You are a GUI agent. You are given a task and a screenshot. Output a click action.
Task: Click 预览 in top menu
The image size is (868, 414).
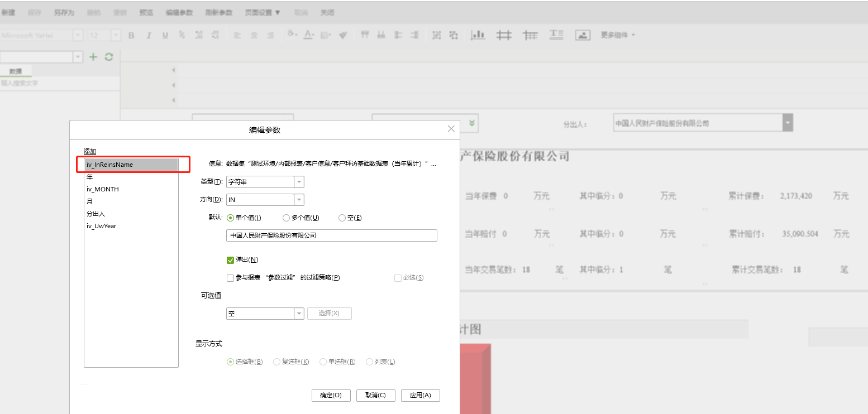[146, 12]
